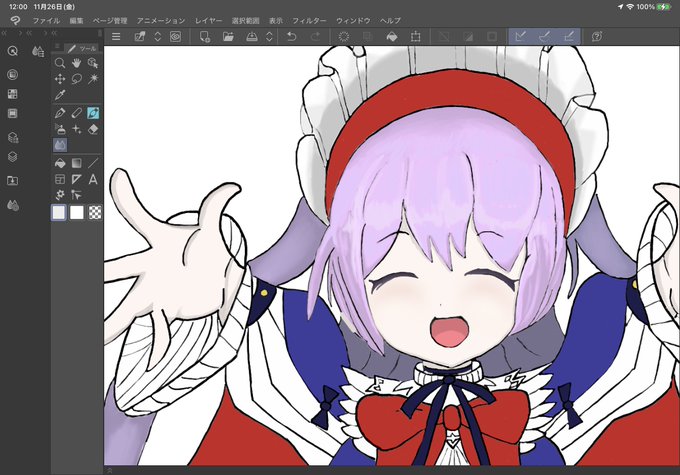
Task: Open the droplets-with-list palette icon in sidebar
Action: tap(38, 51)
